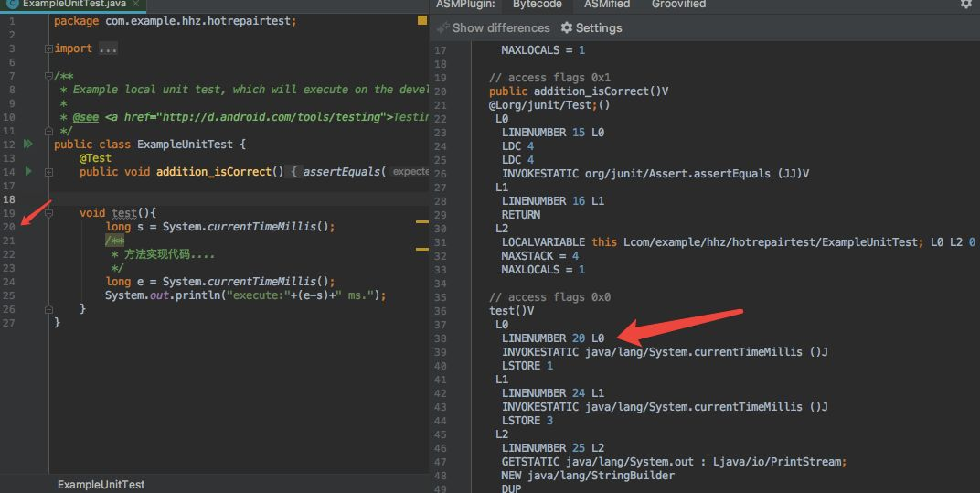Click 'public addition_isCorrect()V' in bytecode
980x493 pixels.
point(579,91)
